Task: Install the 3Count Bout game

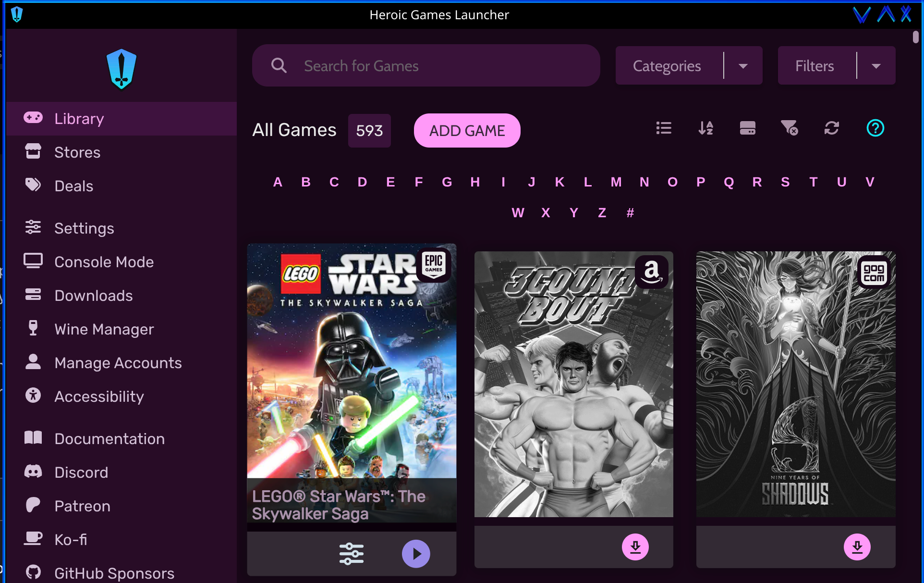Action: click(635, 547)
